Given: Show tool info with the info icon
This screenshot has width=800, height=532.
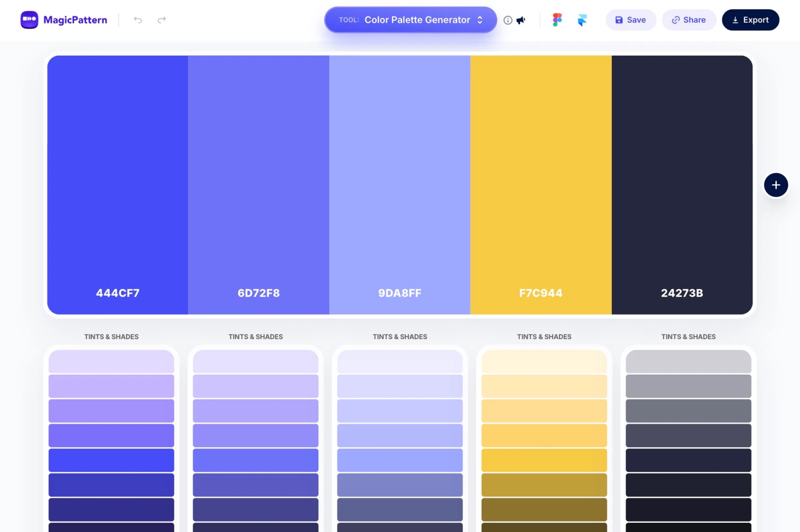Looking at the screenshot, I should click(508, 20).
